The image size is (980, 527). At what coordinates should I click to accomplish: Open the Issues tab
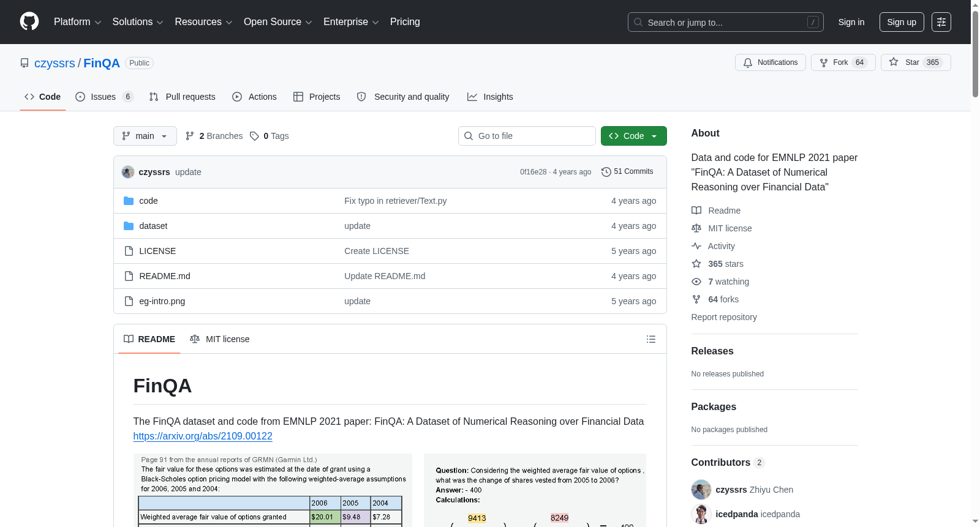(104, 97)
